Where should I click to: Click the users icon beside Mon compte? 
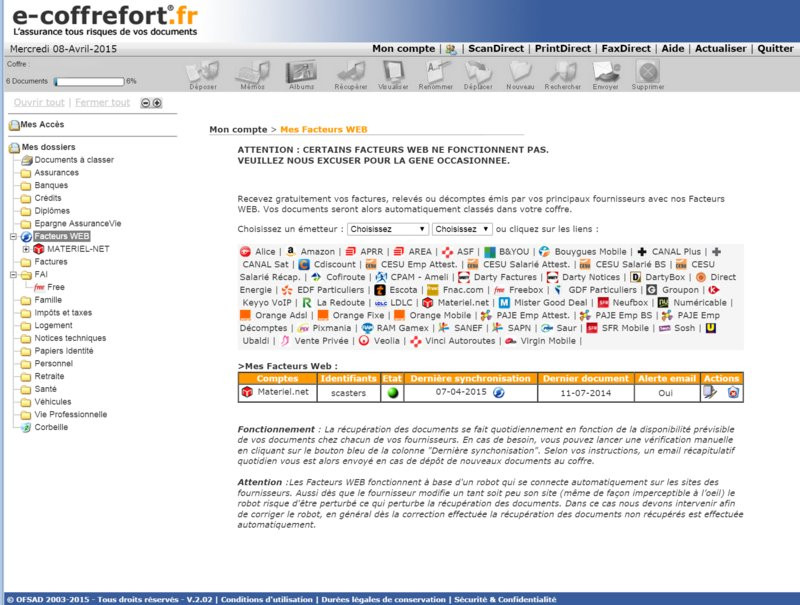451,49
